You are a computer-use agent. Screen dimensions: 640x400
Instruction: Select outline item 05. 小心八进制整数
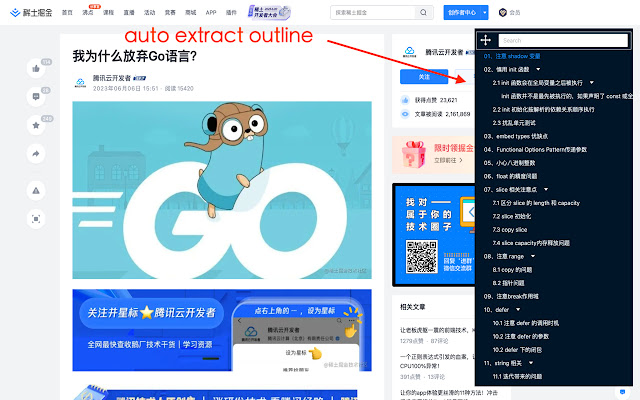coord(509,163)
